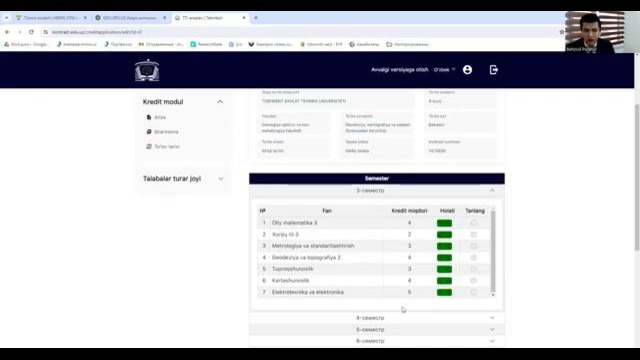Open a new browser tab with the plus
This screenshot has height=360, width=640.
coord(256,18)
